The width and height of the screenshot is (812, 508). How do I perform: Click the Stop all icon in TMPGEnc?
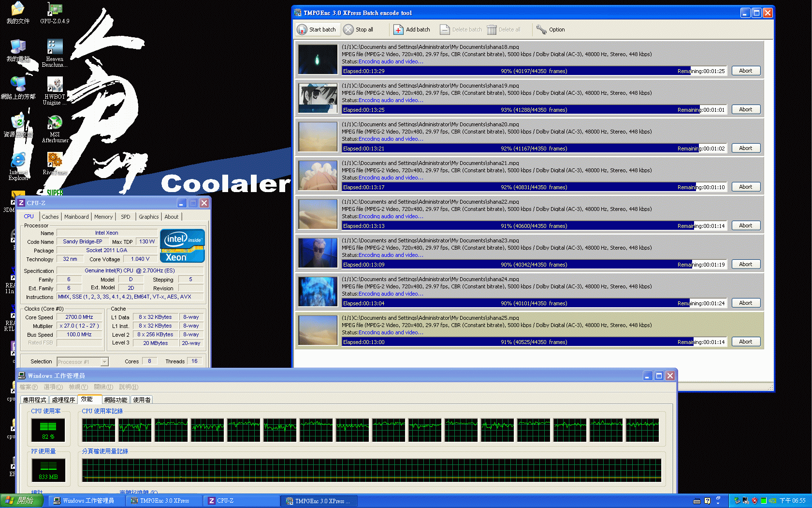[348, 30]
